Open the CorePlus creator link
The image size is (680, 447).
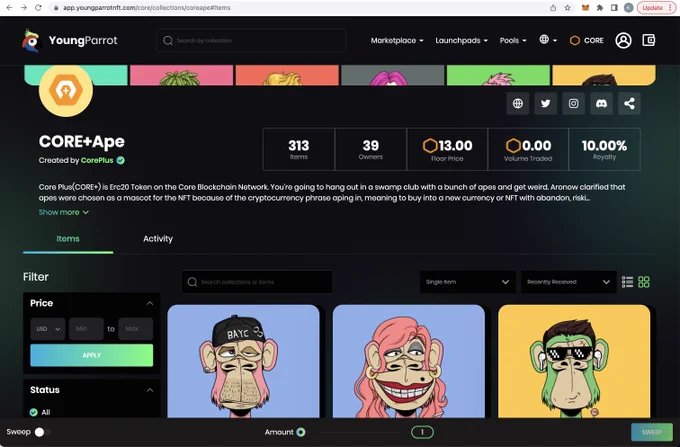97,160
